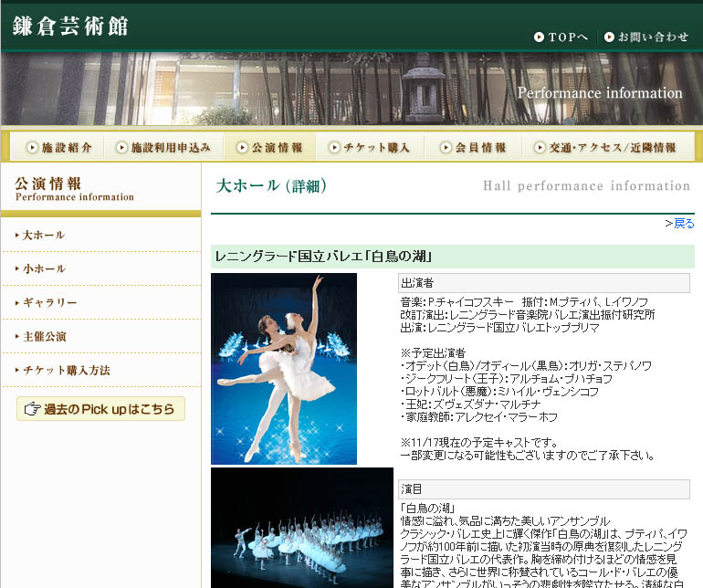Viewport: 703px width, 588px height.
Task: Click text ※11/17現在の予定キャストです。
Action: 479,443
